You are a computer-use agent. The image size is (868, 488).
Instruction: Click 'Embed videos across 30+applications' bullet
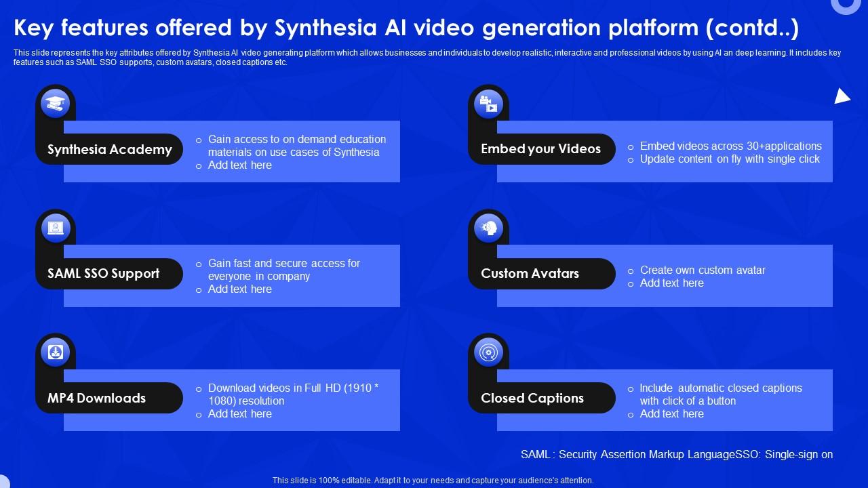[x=731, y=146]
